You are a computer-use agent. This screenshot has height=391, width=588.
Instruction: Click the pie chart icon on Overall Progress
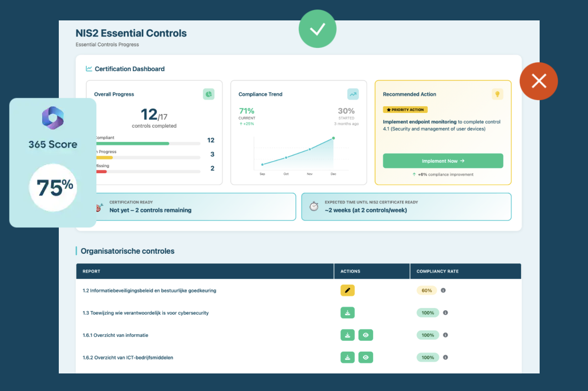tap(209, 94)
